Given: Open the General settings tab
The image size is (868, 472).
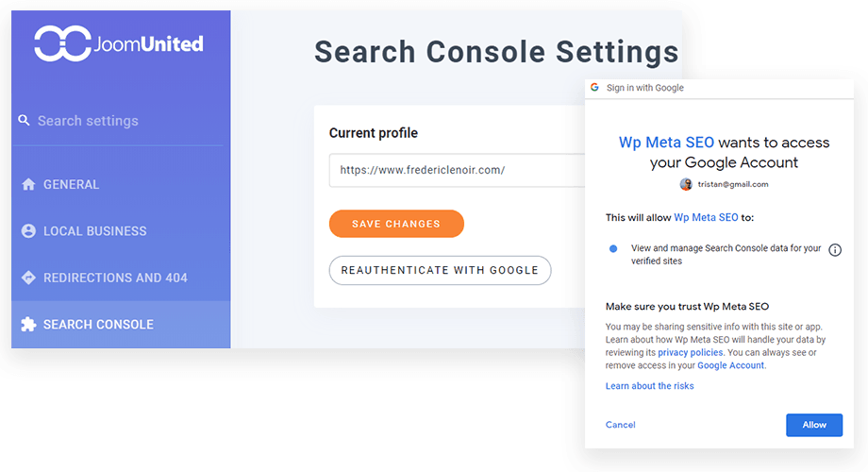Looking at the screenshot, I should point(71,184).
